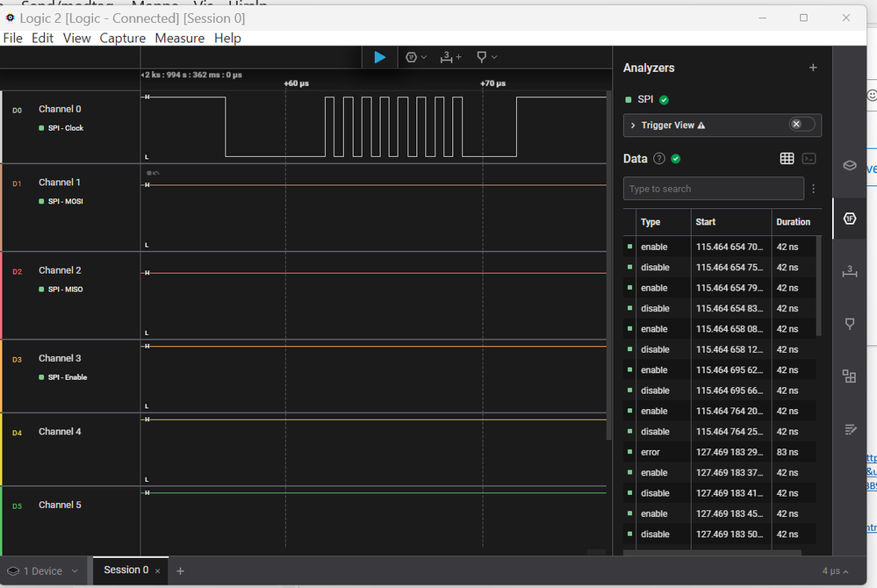Screen dimensions: 877x588
Task: Click the data table vertical scrollbar
Action: [819, 286]
